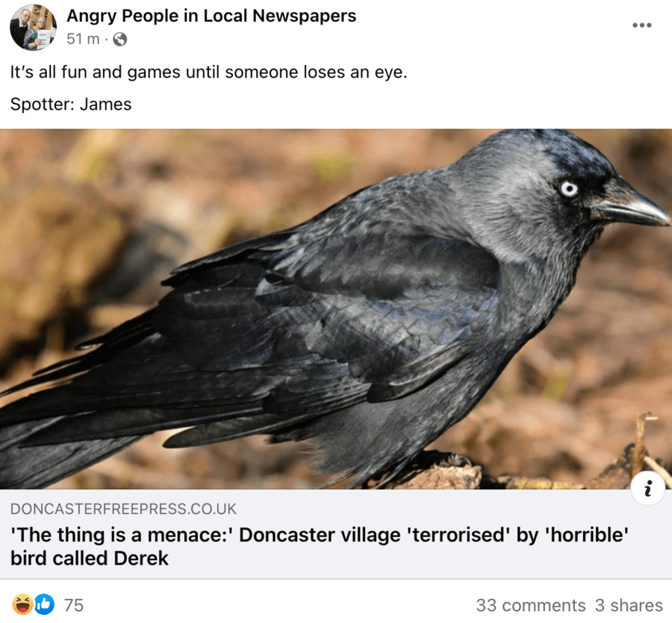Click the grey link preview footer area

336,534
